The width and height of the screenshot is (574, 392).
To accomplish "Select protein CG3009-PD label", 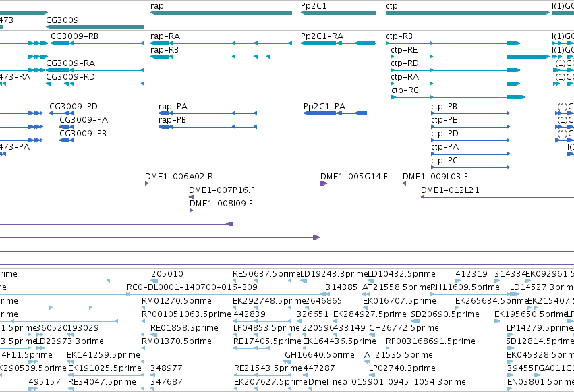I will pyautogui.click(x=74, y=107).
